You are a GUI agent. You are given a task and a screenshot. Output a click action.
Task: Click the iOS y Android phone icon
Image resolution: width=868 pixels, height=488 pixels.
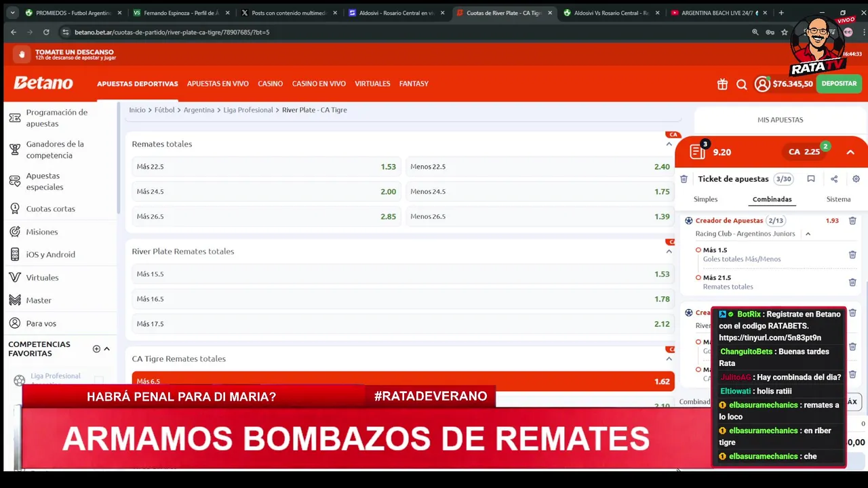15,254
